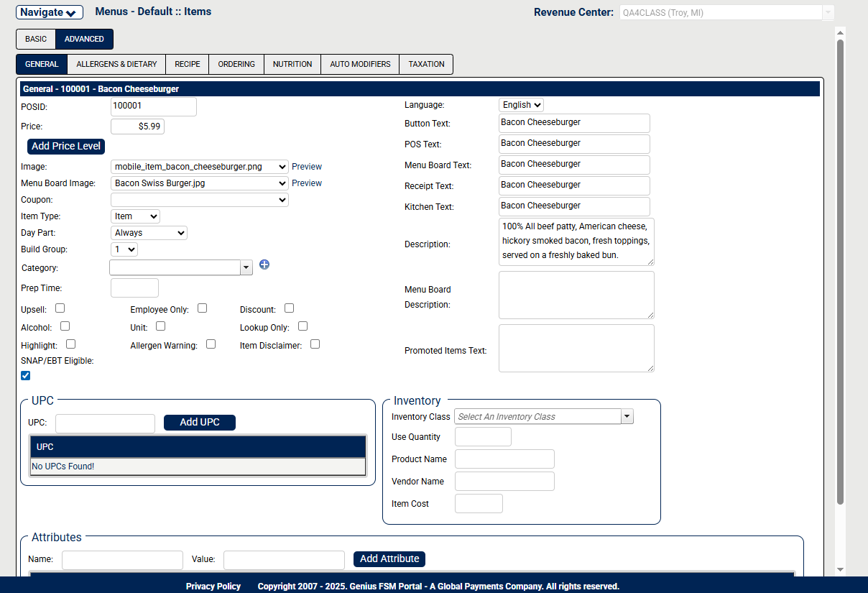Click the scrollbar down arrow
868x593 pixels.
coord(840,569)
